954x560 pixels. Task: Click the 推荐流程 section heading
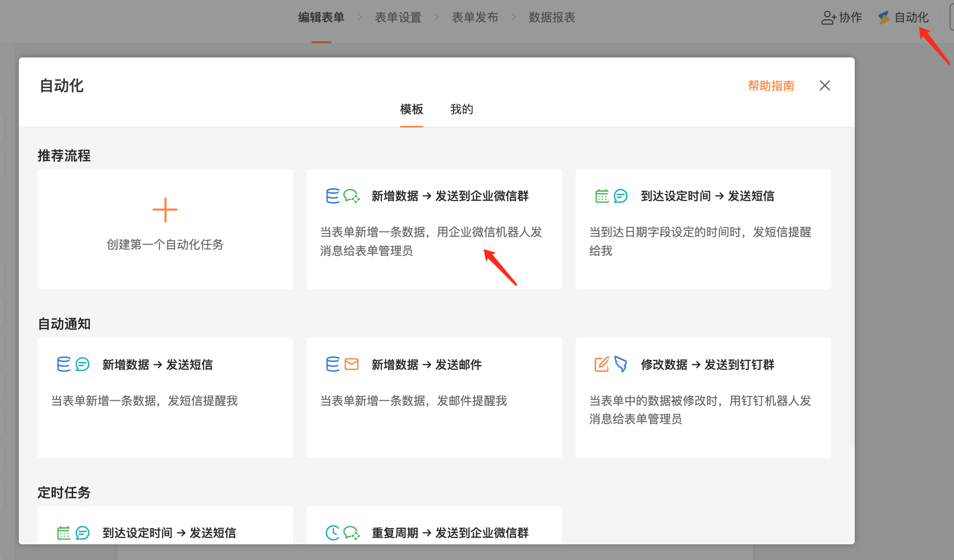pyautogui.click(x=64, y=156)
